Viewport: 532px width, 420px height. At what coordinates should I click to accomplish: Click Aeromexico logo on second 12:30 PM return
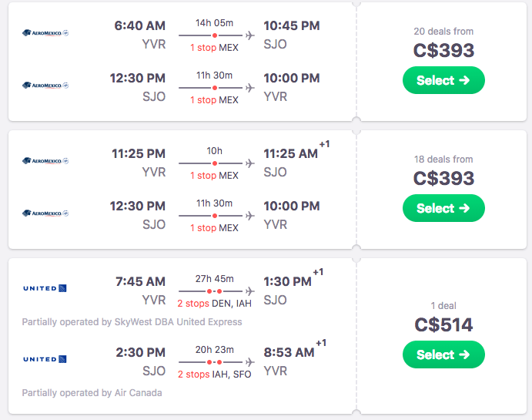coord(45,213)
